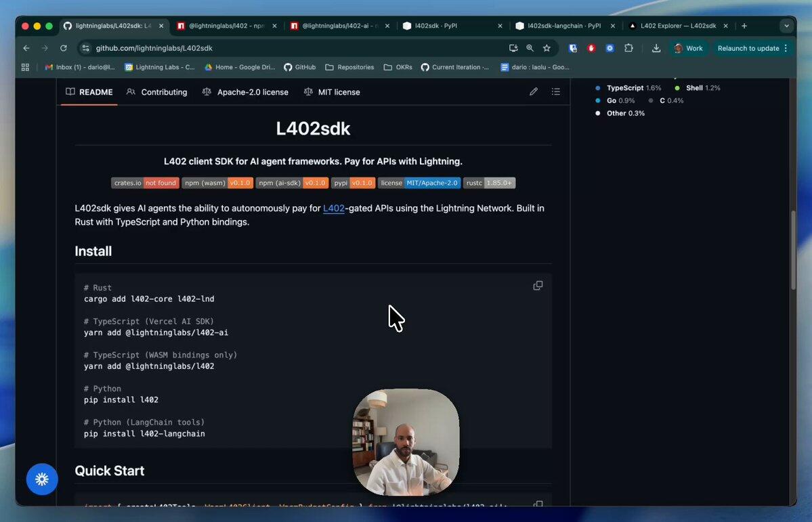This screenshot has width=812, height=522.
Task: Switch Chrome profiles via the Work avatar
Action: pos(688,48)
